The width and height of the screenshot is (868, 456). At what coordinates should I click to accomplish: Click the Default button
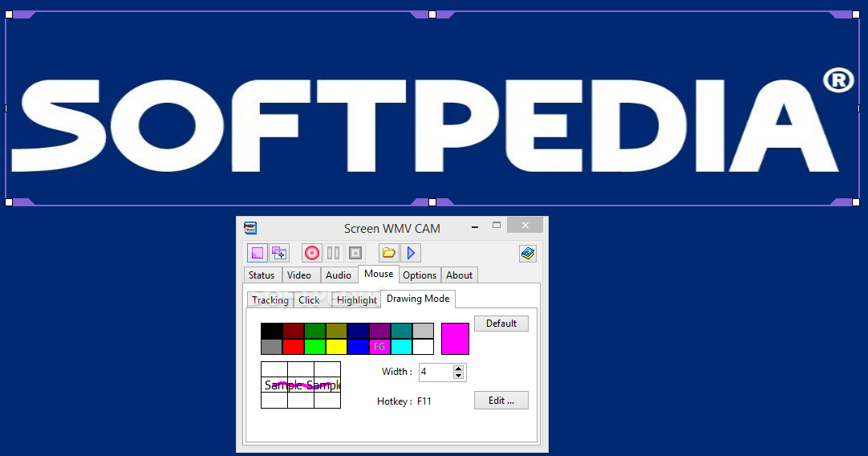pos(501,324)
